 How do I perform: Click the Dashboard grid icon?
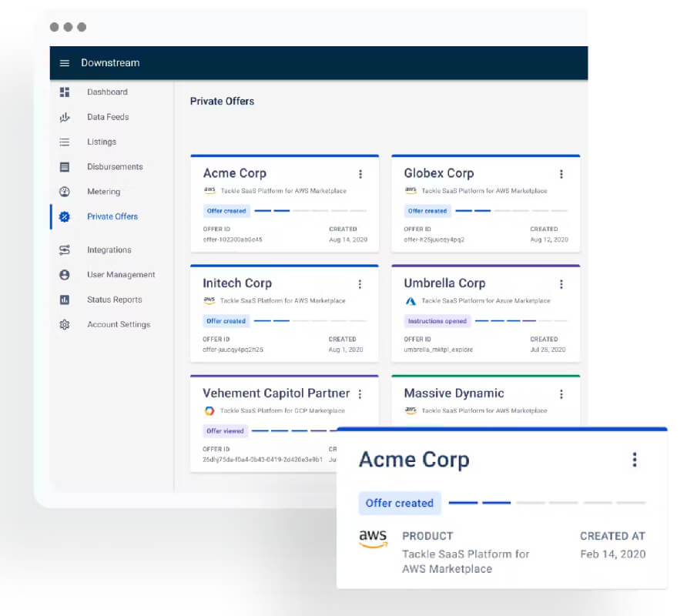pyautogui.click(x=65, y=92)
